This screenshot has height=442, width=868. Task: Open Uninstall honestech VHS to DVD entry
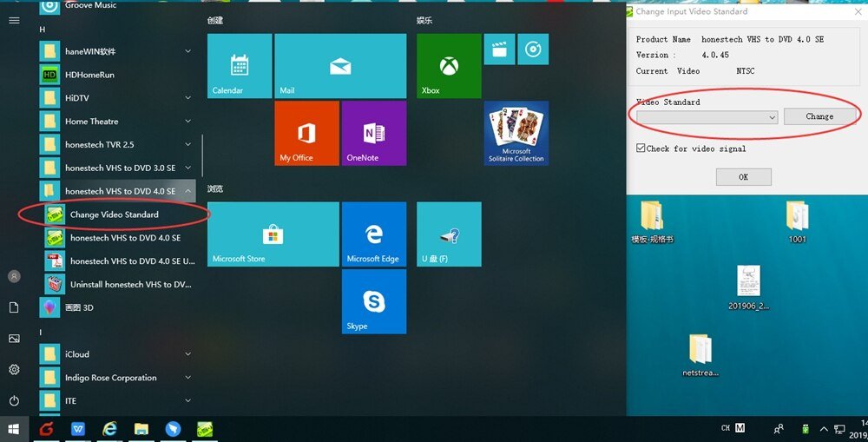(x=120, y=284)
